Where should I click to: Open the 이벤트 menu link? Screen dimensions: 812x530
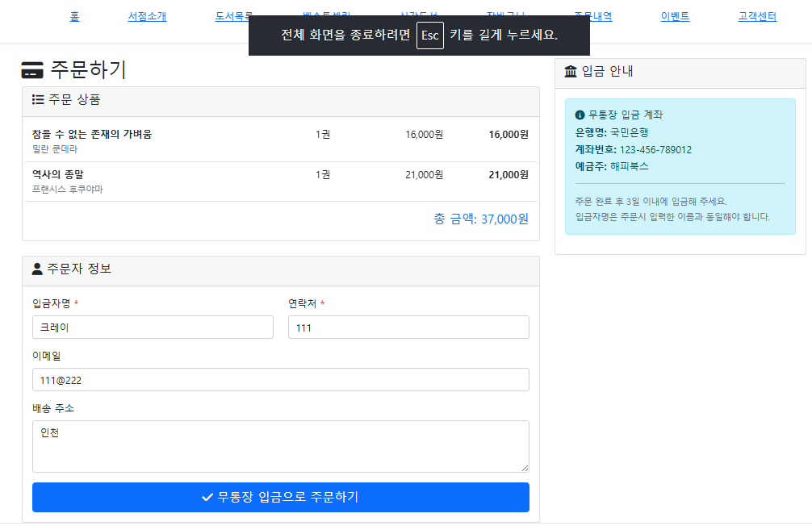coord(675,17)
